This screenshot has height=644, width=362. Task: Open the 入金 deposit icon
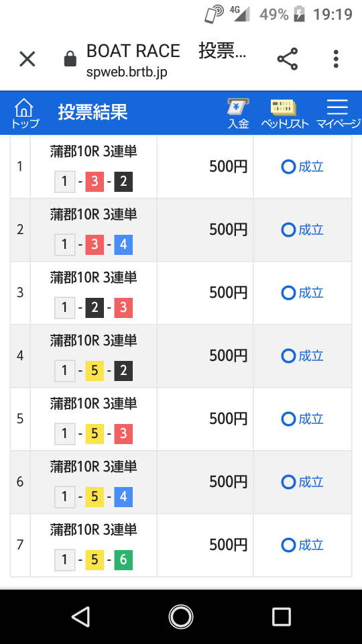click(239, 113)
